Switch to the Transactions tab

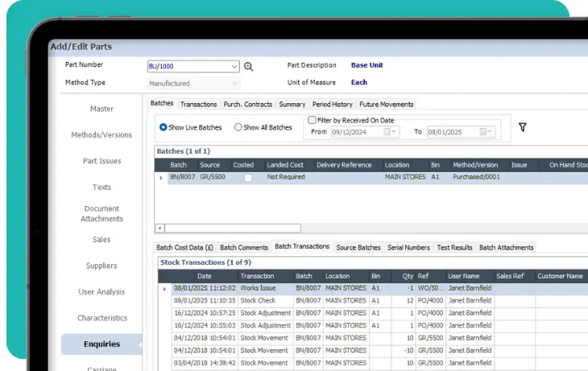coord(198,104)
